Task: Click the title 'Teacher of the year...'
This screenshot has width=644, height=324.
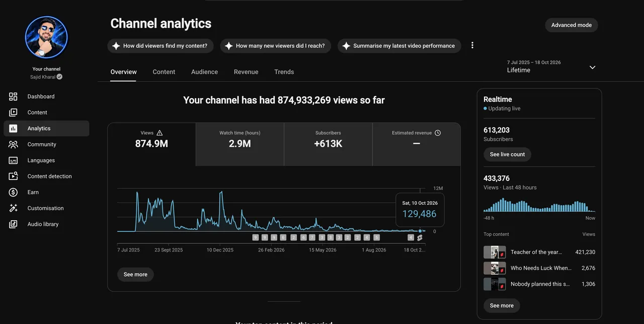Action: coord(536,252)
